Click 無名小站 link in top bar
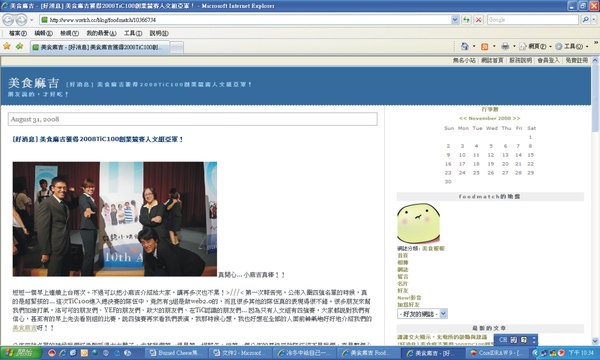 click(464, 60)
